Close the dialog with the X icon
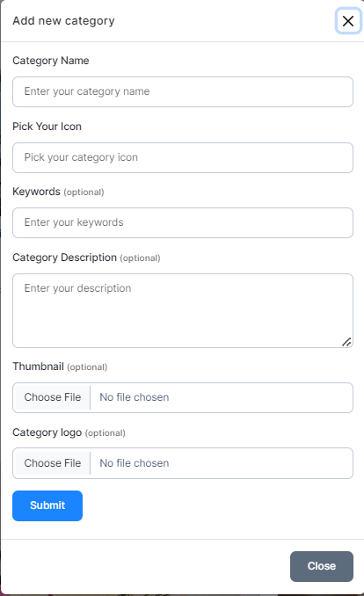 (x=348, y=21)
